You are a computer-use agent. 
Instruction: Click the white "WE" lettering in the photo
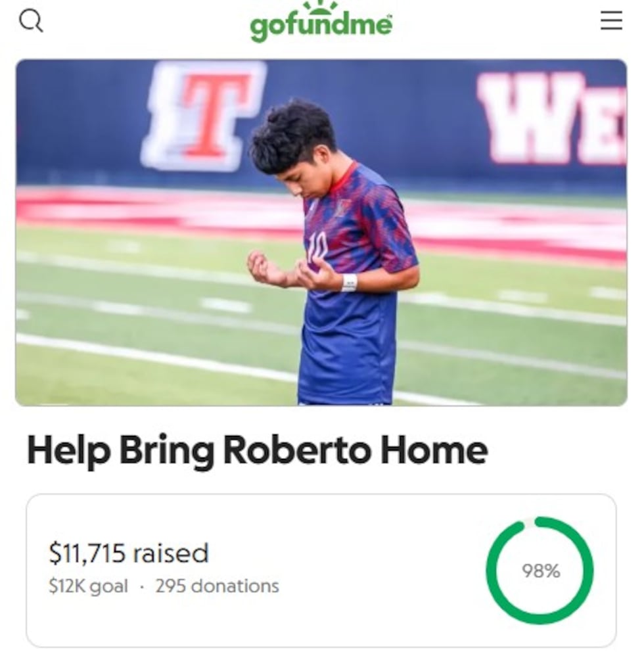tap(552, 118)
